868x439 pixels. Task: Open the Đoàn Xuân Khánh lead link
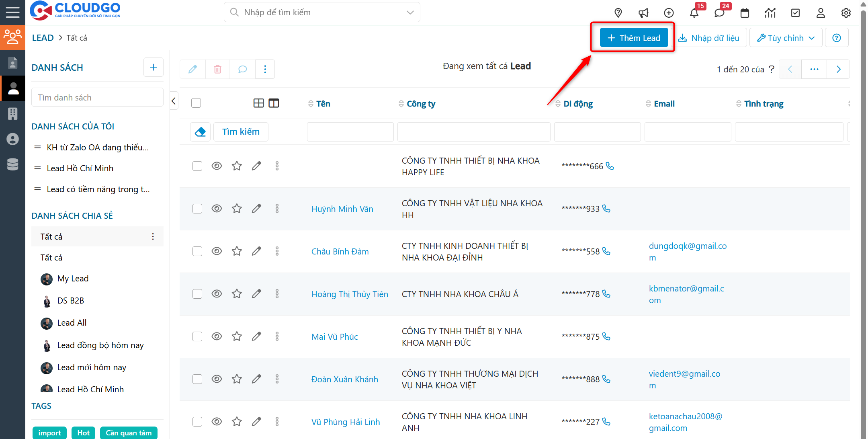[x=344, y=379]
